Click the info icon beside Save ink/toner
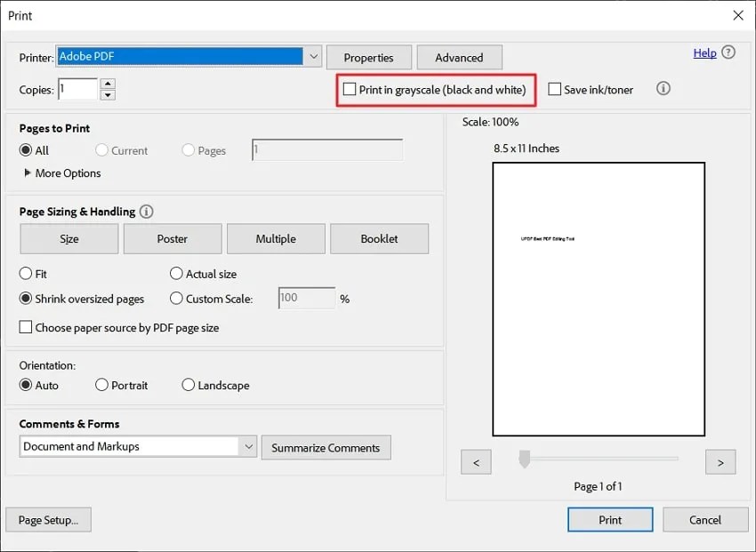 click(663, 89)
